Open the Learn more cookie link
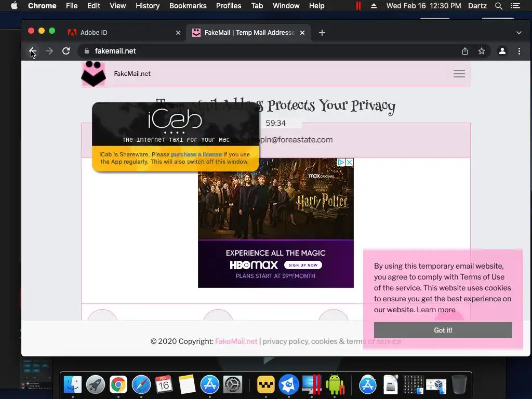 (436, 310)
